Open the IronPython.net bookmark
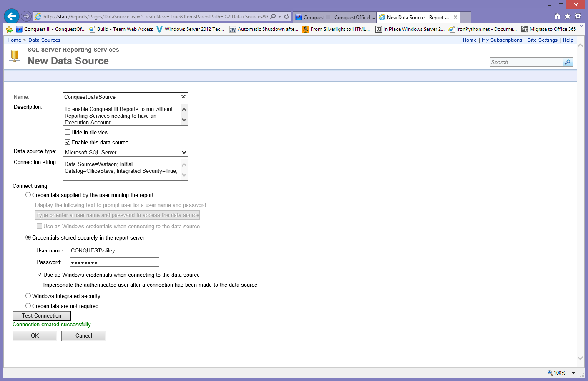The image size is (588, 381). pyautogui.click(x=482, y=29)
